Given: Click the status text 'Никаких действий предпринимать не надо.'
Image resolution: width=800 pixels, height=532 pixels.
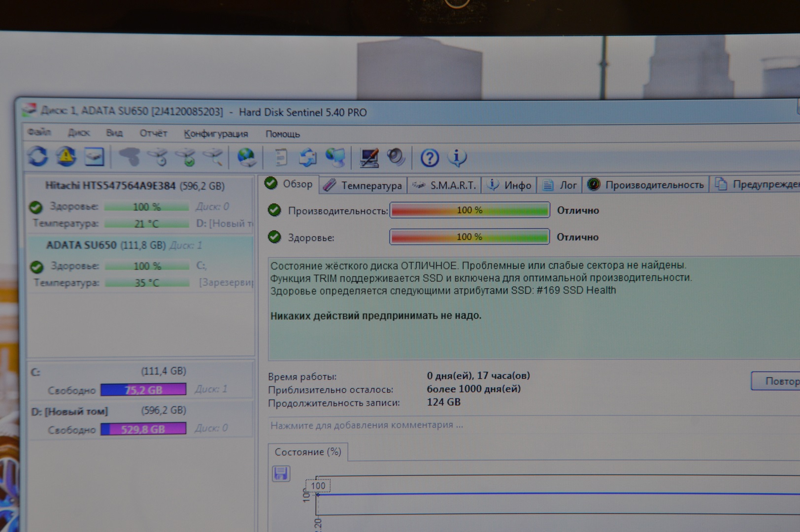Looking at the screenshot, I should click(x=376, y=316).
